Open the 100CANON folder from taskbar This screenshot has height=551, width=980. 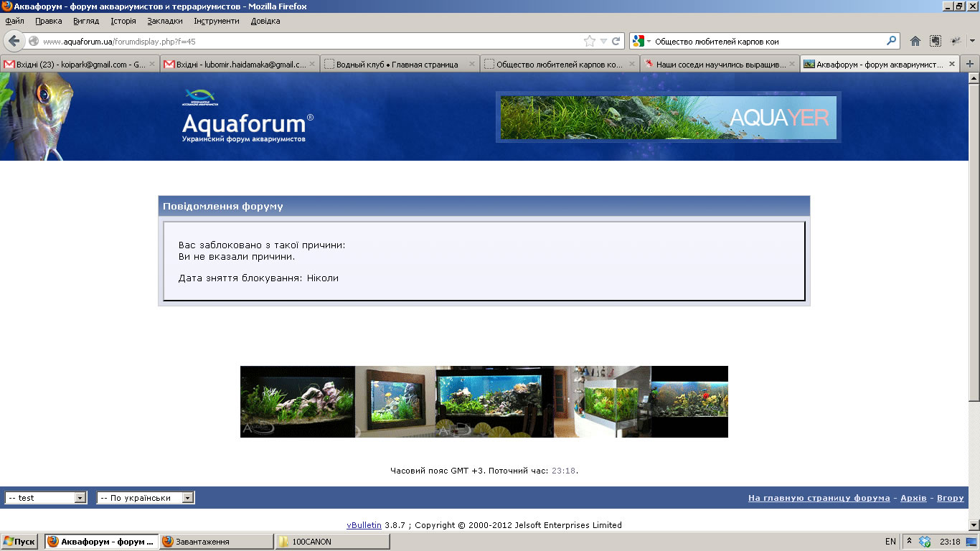point(332,542)
